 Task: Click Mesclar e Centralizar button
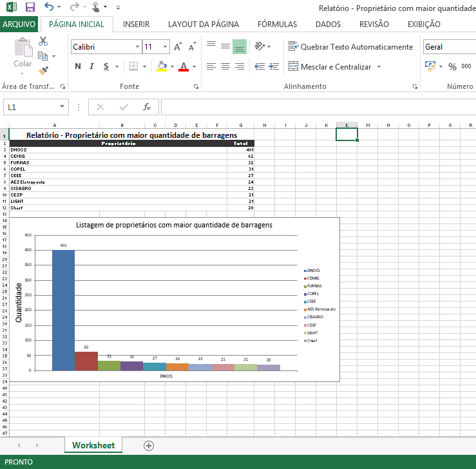pyautogui.click(x=330, y=66)
